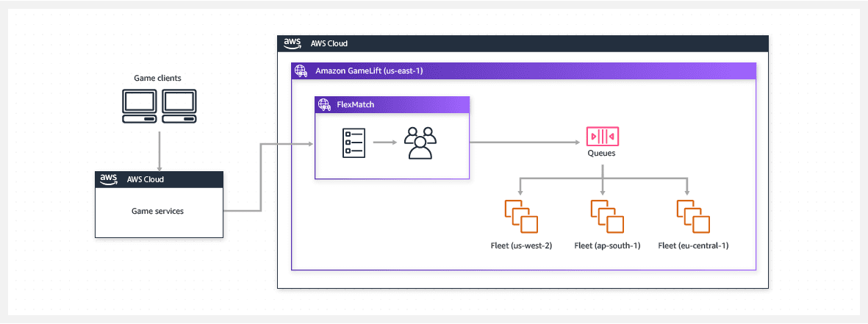Viewport: 868px width, 324px height.
Task: Select the Queues label
Action: pos(602,153)
